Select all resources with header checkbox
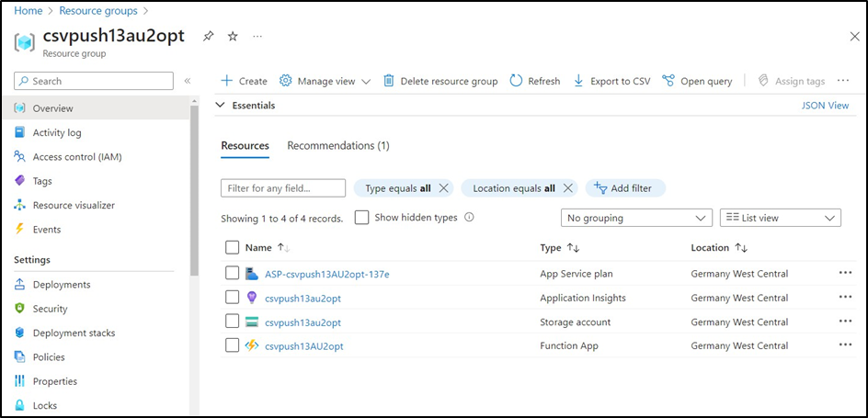Screen dimensions: 868x418 pos(233,248)
